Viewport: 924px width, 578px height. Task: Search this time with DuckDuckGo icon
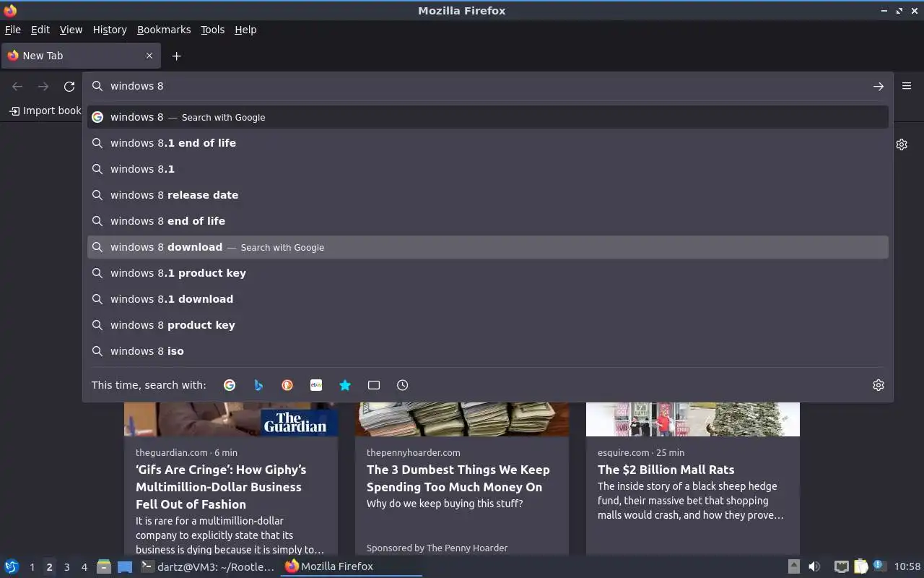point(287,385)
